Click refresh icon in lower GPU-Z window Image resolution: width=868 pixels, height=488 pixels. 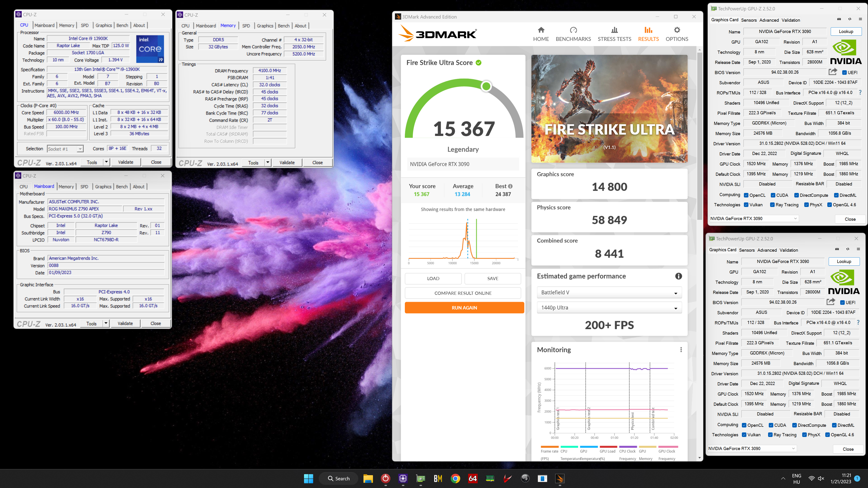coord(848,249)
